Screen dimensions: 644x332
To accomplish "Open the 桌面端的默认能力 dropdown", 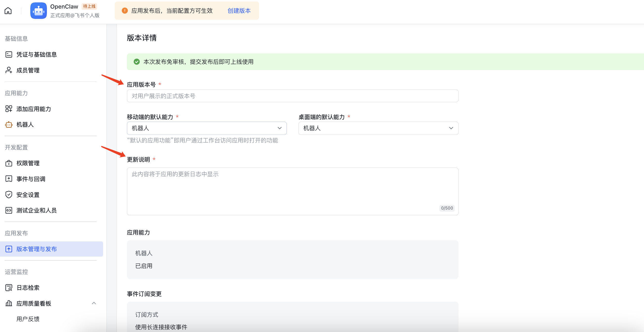I will pos(378,128).
